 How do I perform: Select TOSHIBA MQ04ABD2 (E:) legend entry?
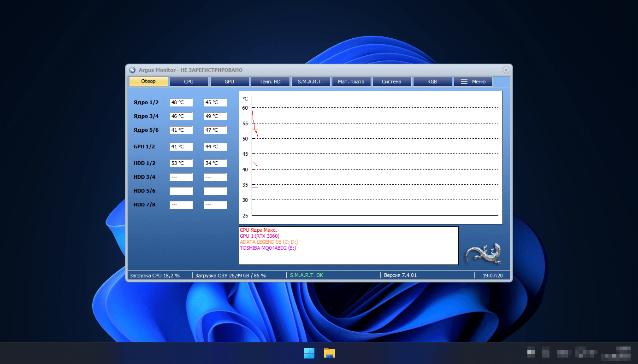coord(268,248)
